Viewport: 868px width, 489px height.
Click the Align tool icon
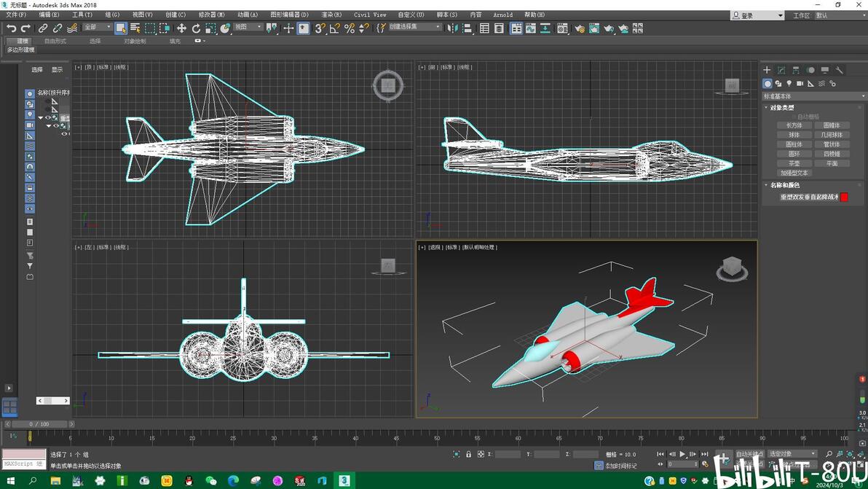tap(467, 28)
